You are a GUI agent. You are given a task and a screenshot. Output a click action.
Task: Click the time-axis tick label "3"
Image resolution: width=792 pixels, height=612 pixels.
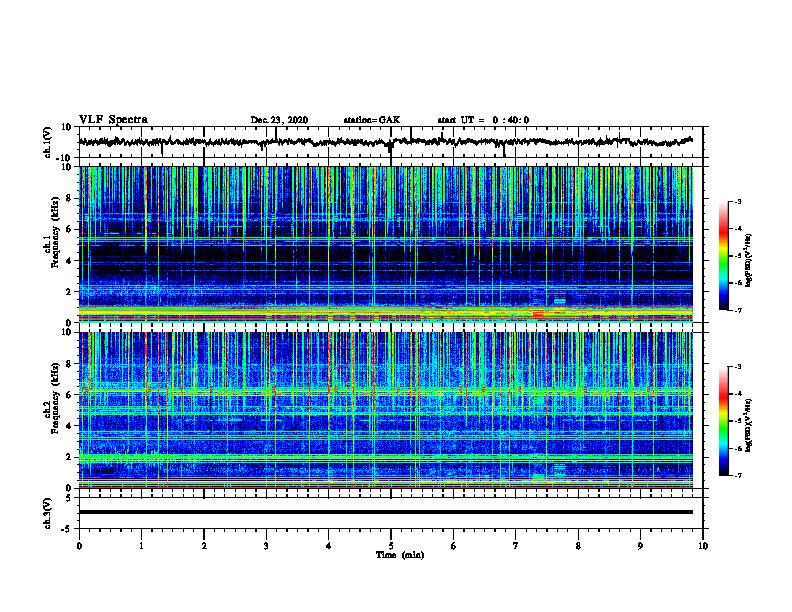coord(266,546)
